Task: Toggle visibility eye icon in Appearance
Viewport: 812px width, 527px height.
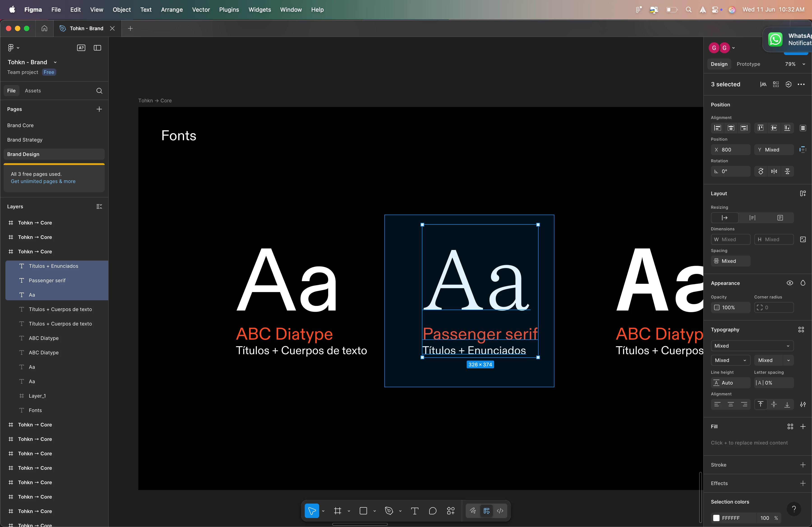Action: pyautogui.click(x=790, y=283)
